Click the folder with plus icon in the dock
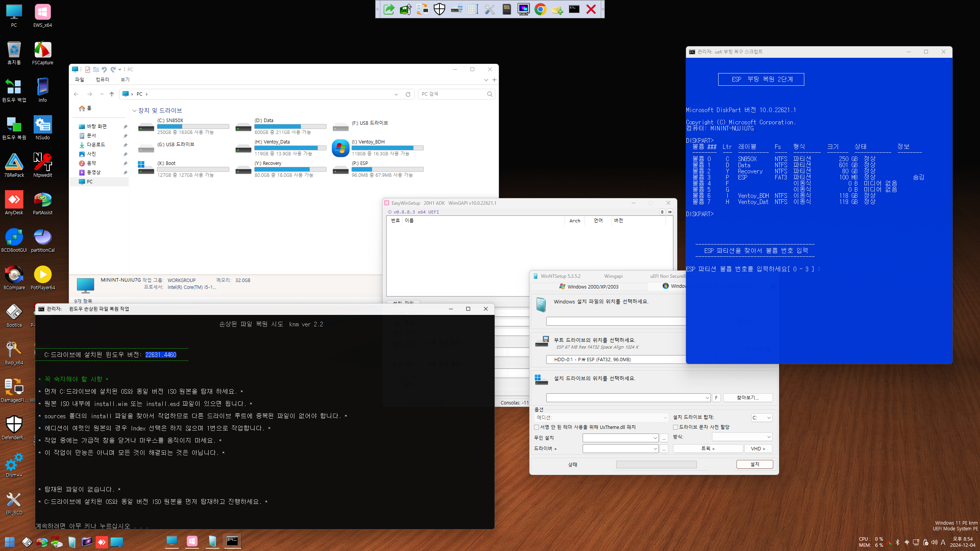The width and height of the screenshot is (980, 551). click(557, 9)
